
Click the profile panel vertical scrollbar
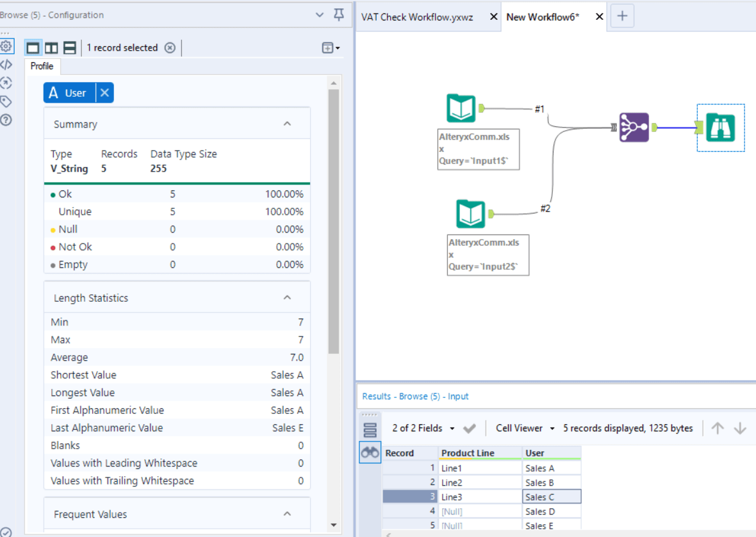point(334,222)
